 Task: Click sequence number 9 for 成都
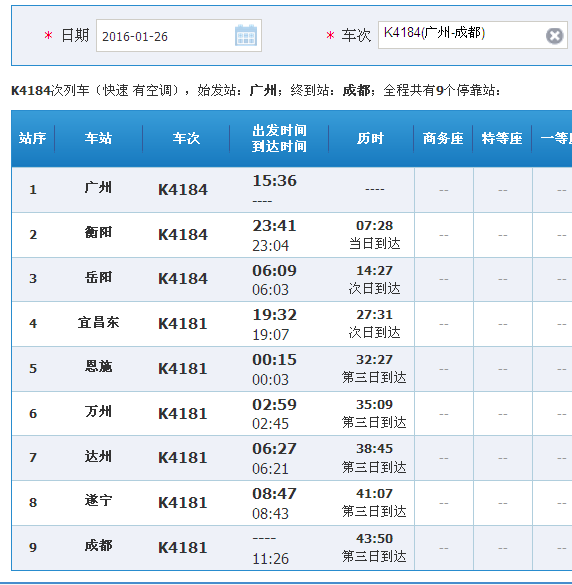coord(33,548)
